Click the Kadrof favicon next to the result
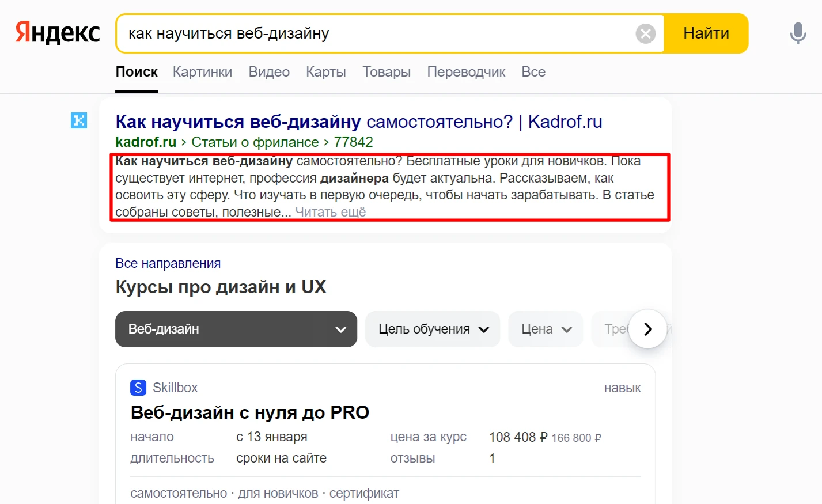The image size is (822, 504). click(78, 120)
